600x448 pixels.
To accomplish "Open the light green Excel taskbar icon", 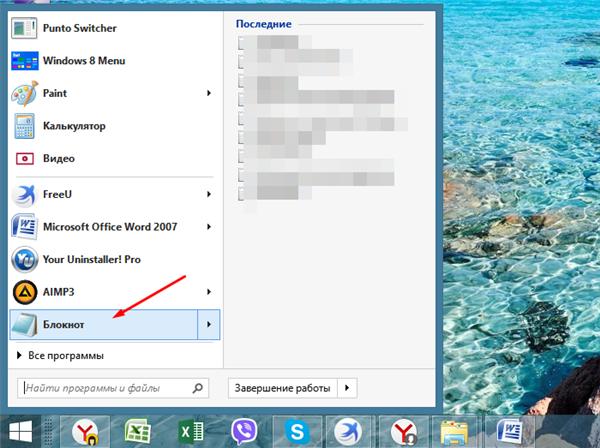I will (138, 431).
